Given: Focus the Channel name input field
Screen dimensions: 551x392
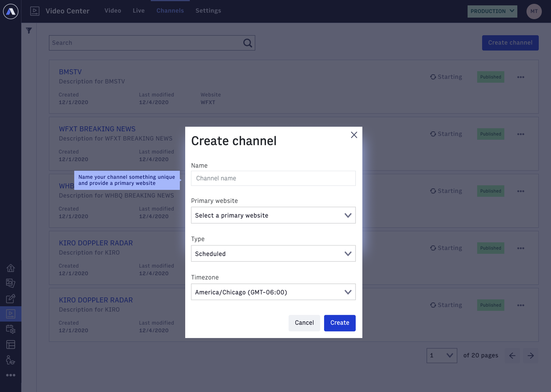Looking at the screenshot, I should coord(273,178).
